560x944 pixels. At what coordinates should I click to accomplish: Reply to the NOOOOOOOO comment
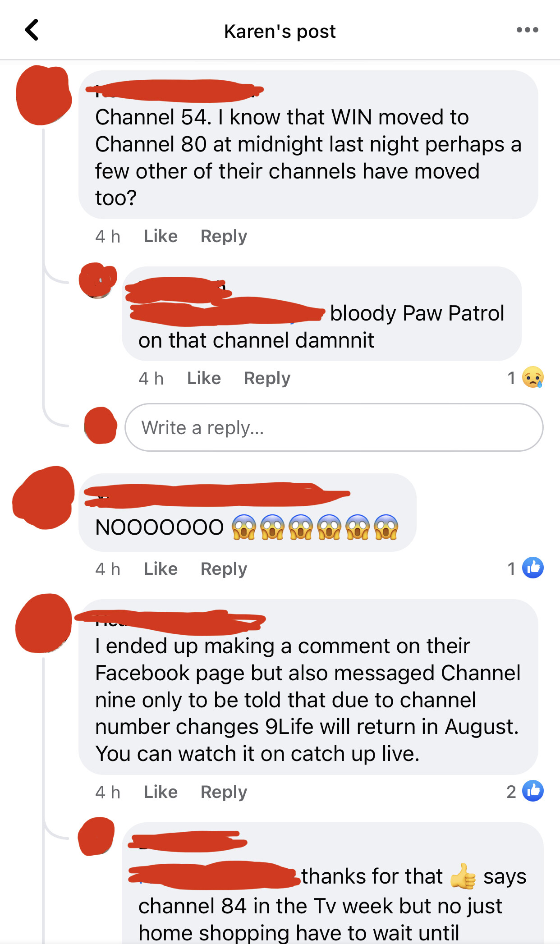point(224,569)
